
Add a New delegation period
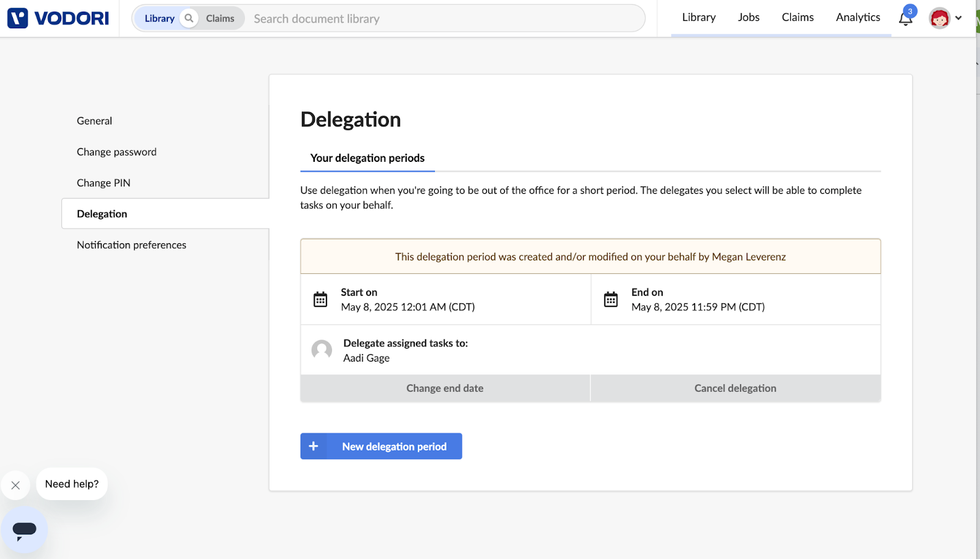[381, 446]
